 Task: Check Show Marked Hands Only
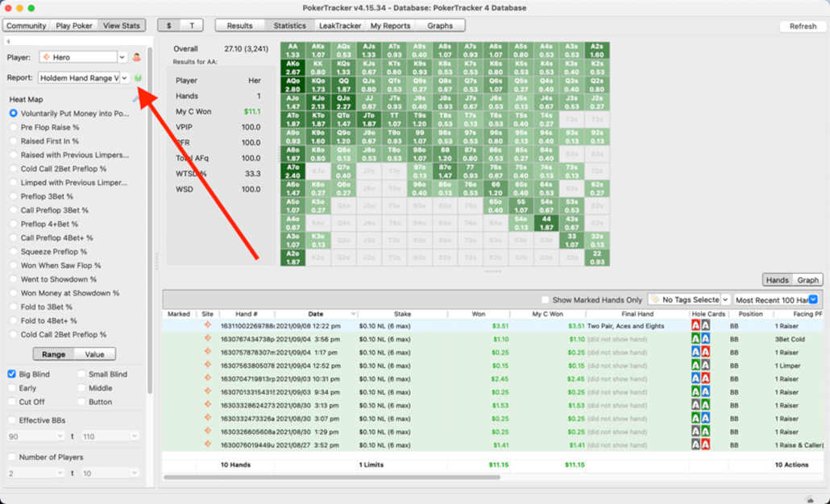point(546,300)
